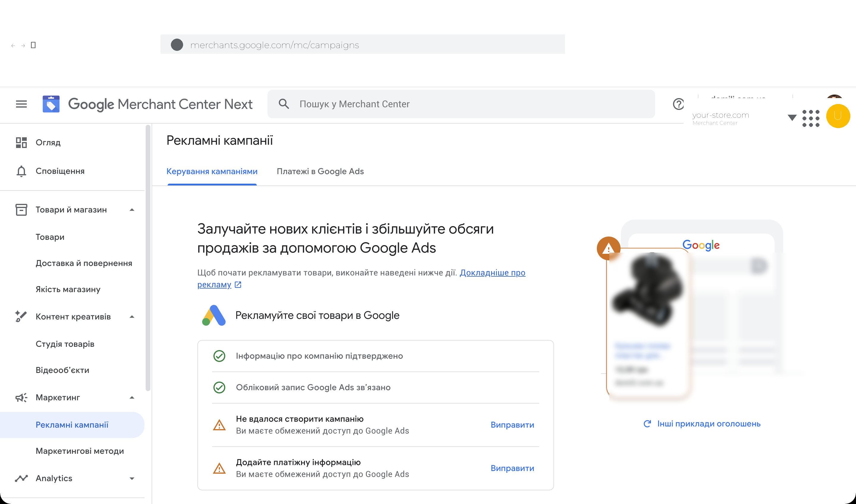Click the Merchant Center tag logo
Viewport: 856px width, 504px height.
coord(51,104)
